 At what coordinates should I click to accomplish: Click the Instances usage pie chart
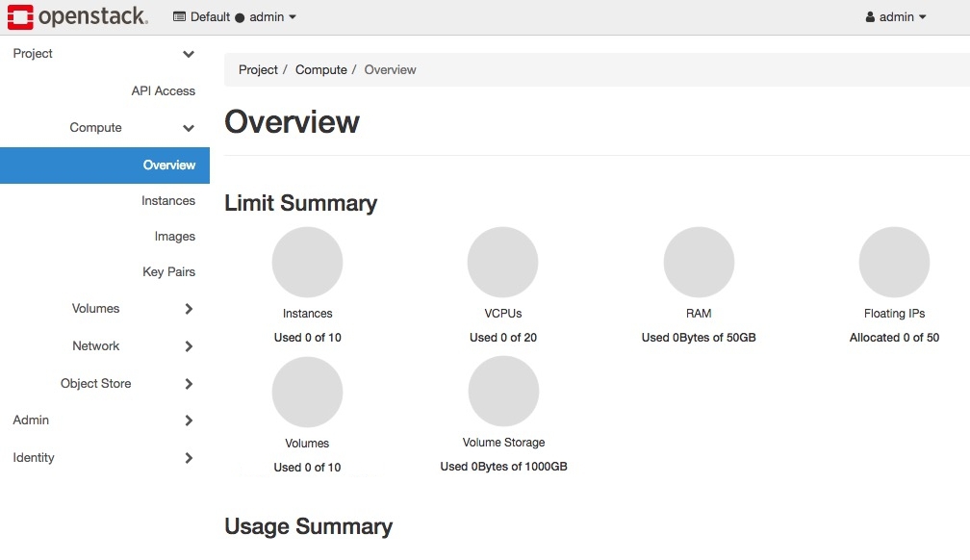[x=307, y=263]
